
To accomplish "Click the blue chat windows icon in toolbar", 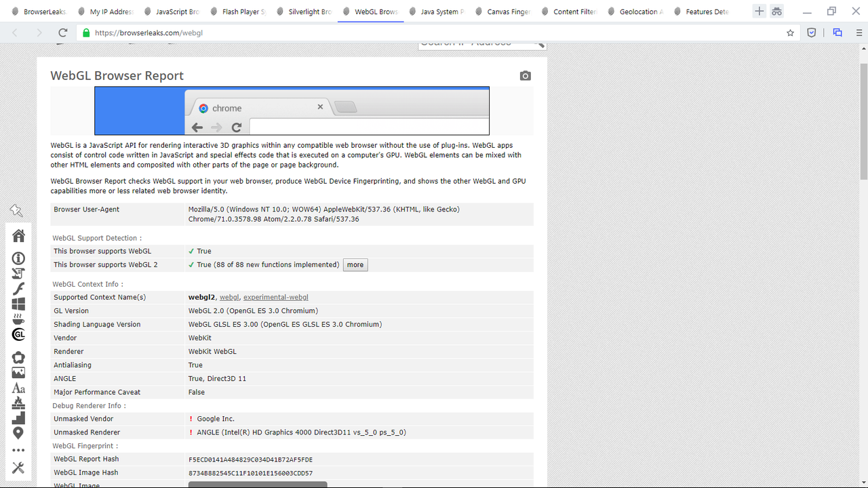I will coord(837,33).
